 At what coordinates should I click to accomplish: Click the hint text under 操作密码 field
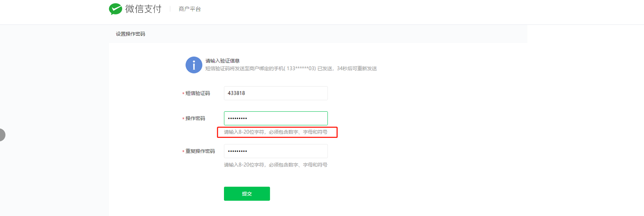point(276,132)
